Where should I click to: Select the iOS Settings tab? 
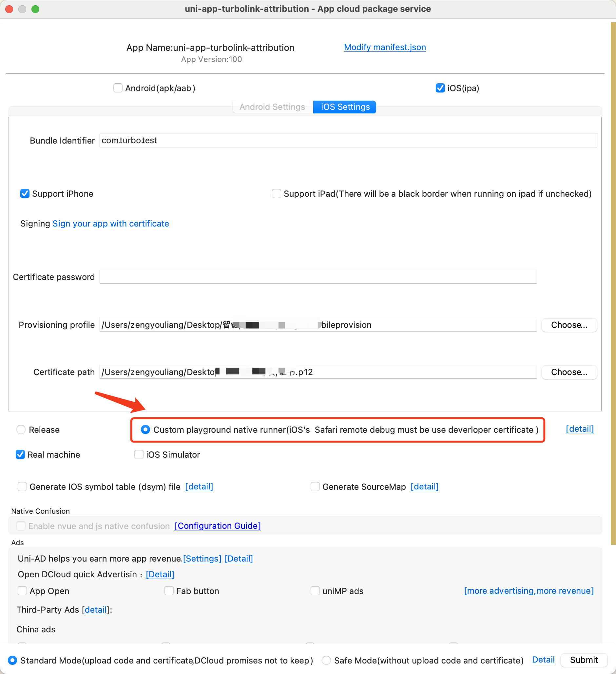click(x=345, y=107)
